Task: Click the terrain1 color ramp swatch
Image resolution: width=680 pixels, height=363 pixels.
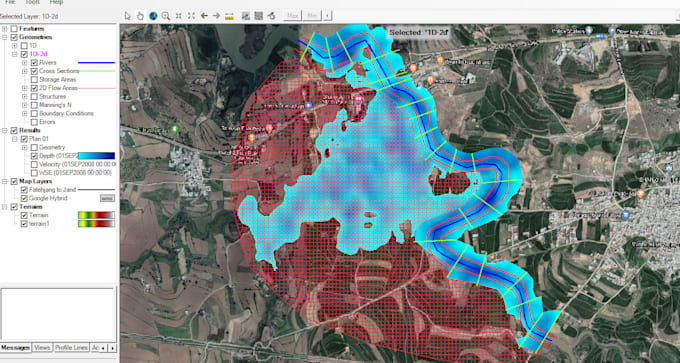Action: (96, 224)
